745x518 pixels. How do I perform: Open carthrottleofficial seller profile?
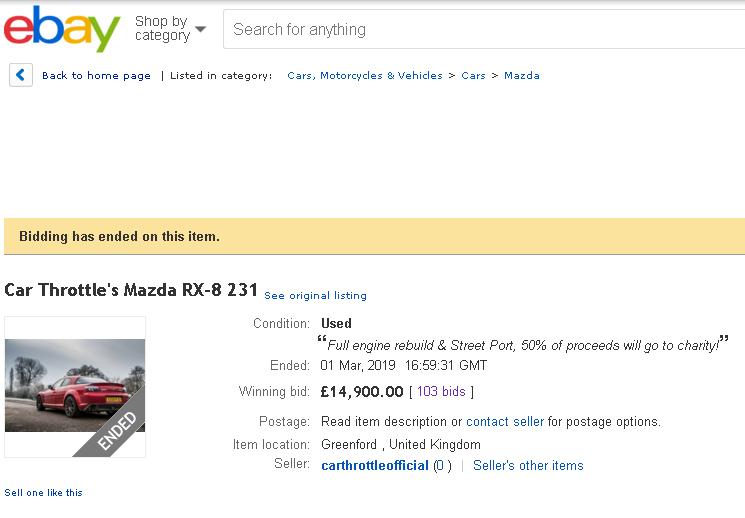point(374,465)
